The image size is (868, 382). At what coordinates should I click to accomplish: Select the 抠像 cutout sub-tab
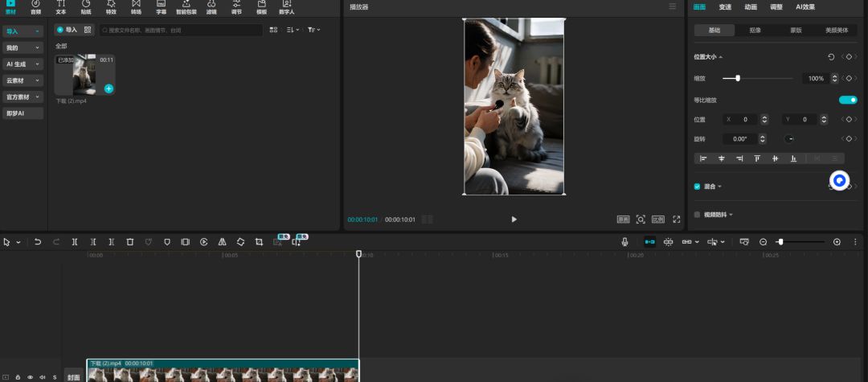tap(755, 31)
